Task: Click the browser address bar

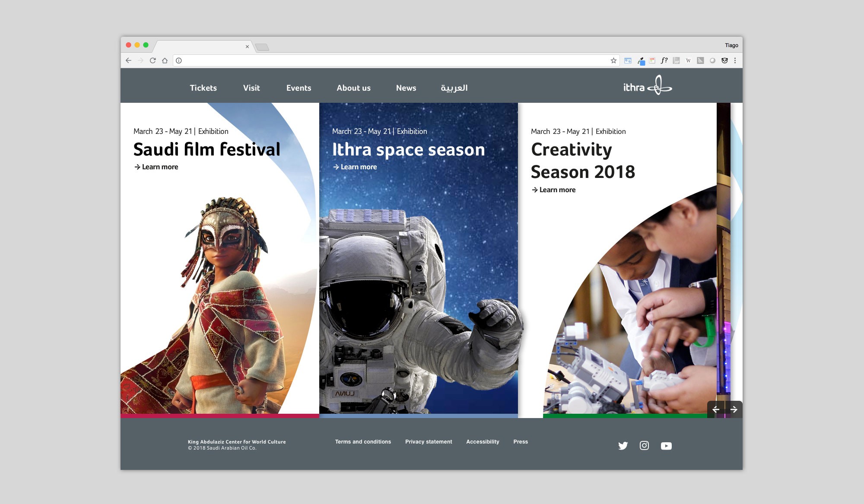Action: pos(389,60)
